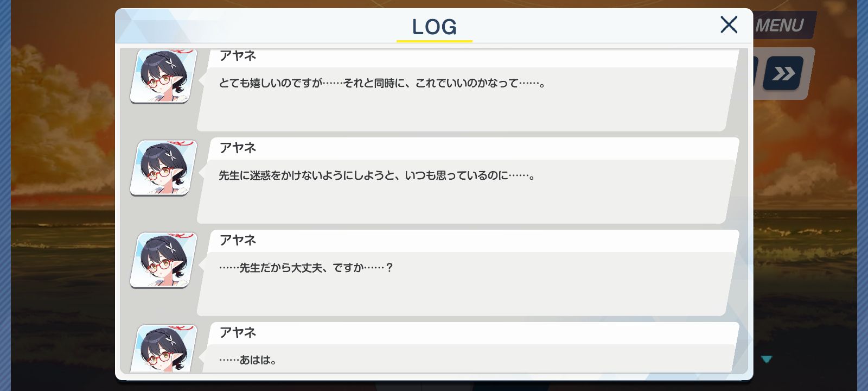This screenshot has width=868, height=391.
Task: Click Ayane's portrait beside the 先生だから大丈夫 line
Action: pos(164,260)
